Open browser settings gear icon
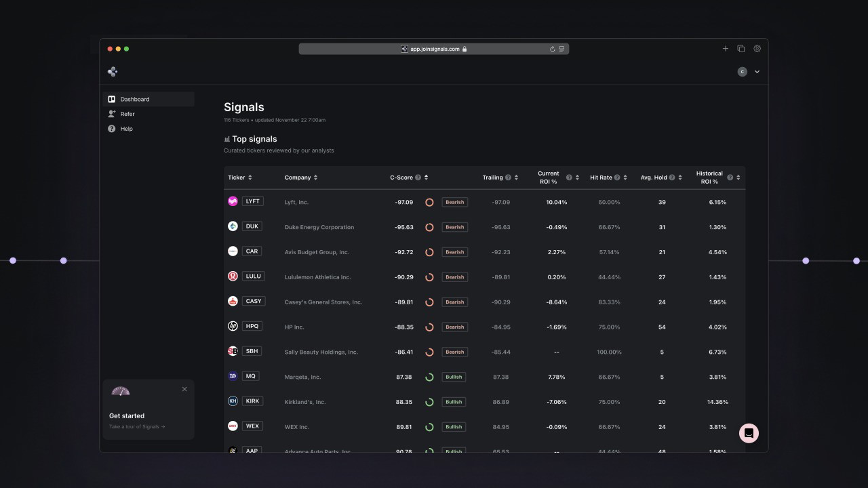Viewport: 868px width, 488px height. [x=757, y=49]
